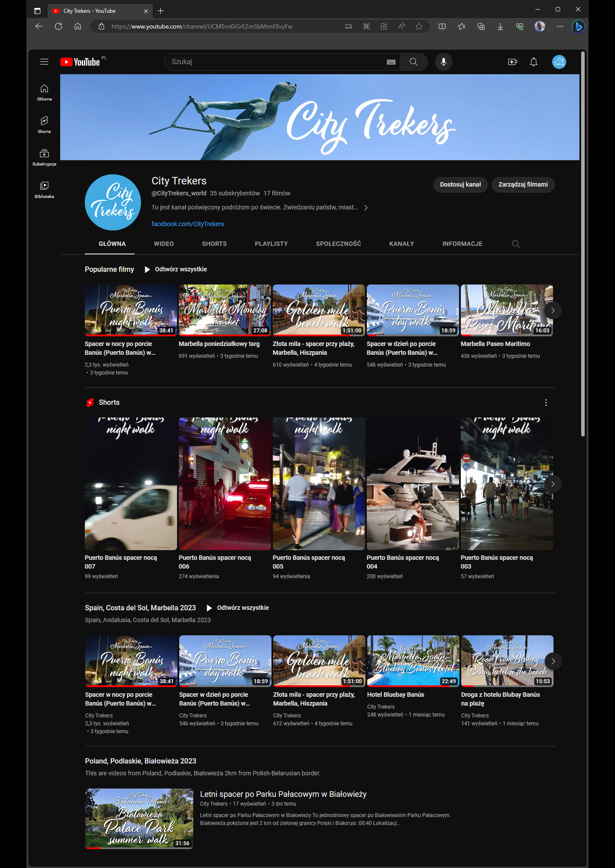The height and width of the screenshot is (868, 615).
Task: Open Marbella Paseo Maritimo video thumbnail
Action: pos(507,310)
